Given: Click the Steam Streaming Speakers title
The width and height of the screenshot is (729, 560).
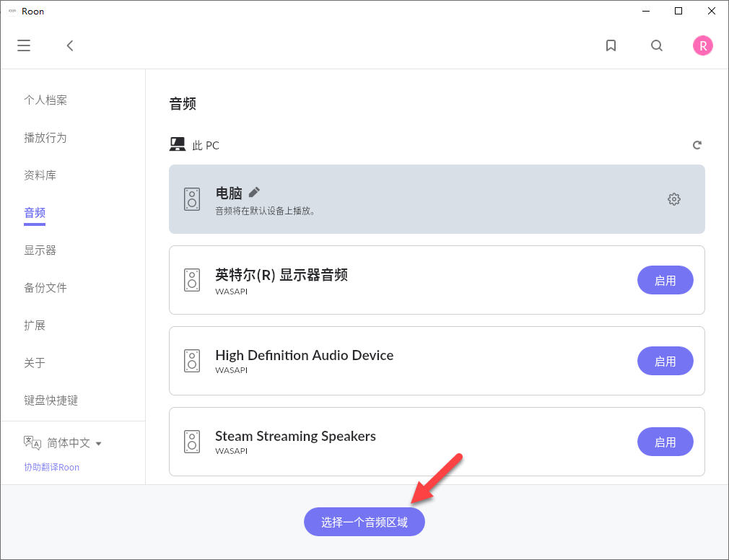Looking at the screenshot, I should (296, 436).
